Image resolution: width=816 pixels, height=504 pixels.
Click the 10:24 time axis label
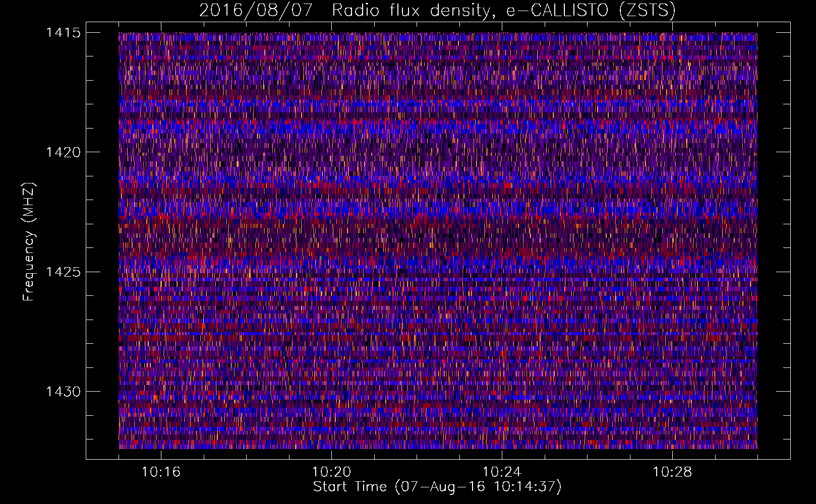tap(502, 472)
